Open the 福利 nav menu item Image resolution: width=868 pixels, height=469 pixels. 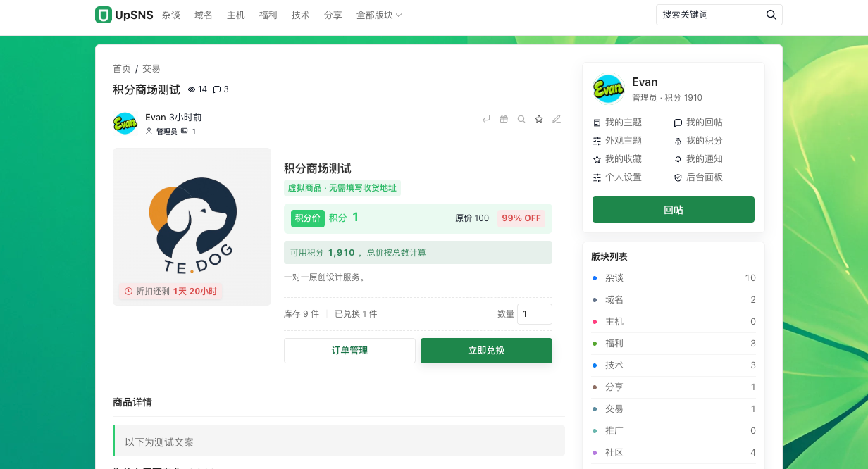tap(268, 15)
